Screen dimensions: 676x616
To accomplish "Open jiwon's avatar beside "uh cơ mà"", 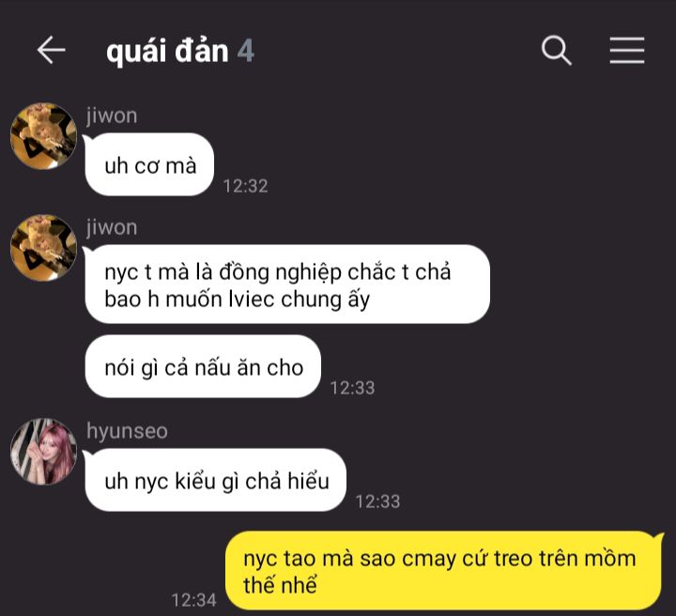I will [x=43, y=136].
